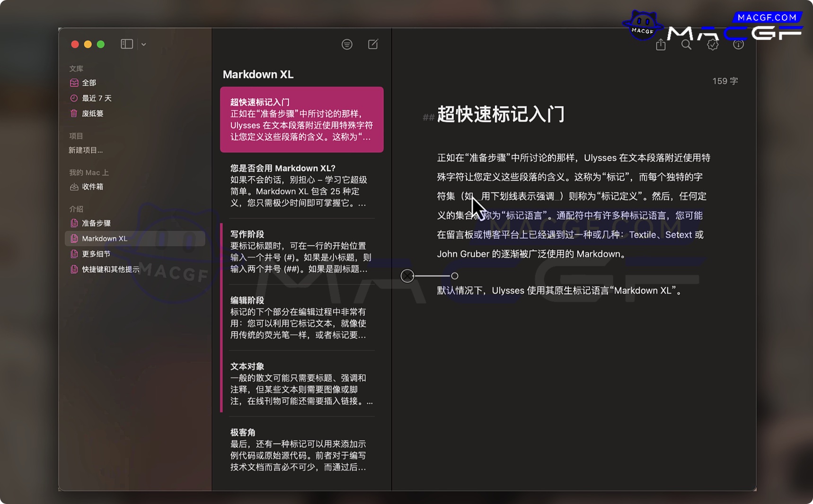Click the 159 字 word counter
This screenshot has height=504, width=813.
[725, 81]
